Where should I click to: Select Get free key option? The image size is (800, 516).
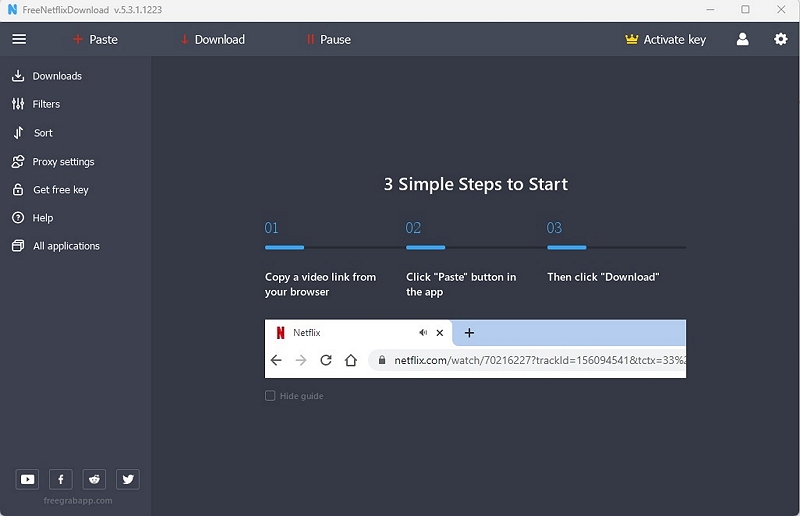point(60,190)
